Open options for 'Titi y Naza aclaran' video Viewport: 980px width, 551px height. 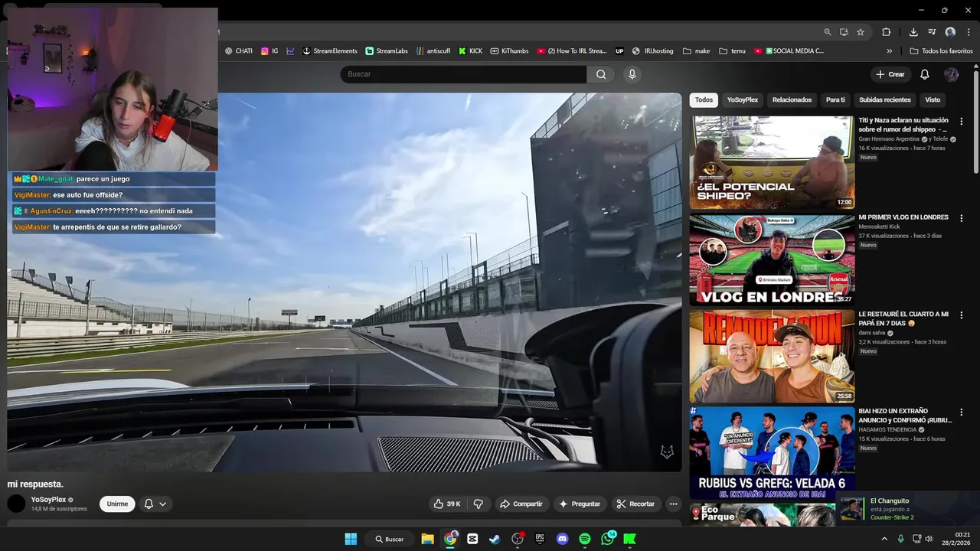[962, 121]
